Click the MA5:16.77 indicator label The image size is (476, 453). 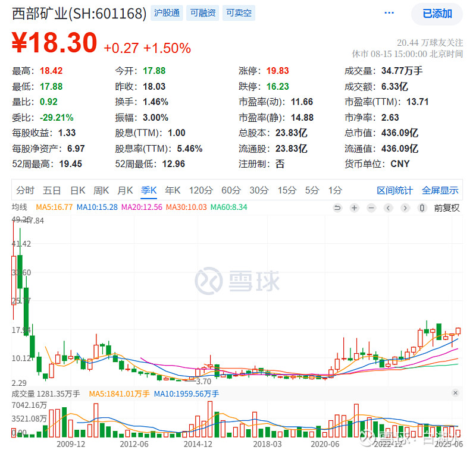(54, 207)
